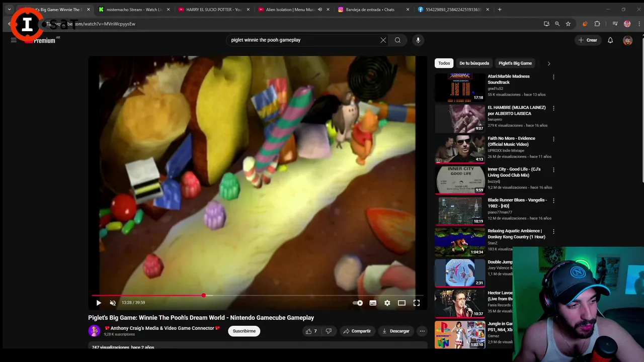644x362 pixels.
Task: Open the Hector Lavoe video thumbnail
Action: tap(460, 304)
